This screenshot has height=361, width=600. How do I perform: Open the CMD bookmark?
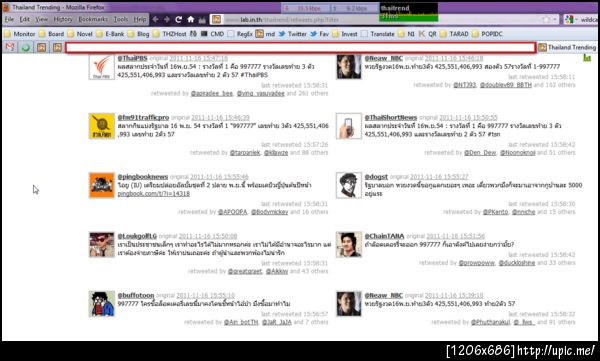(212, 34)
